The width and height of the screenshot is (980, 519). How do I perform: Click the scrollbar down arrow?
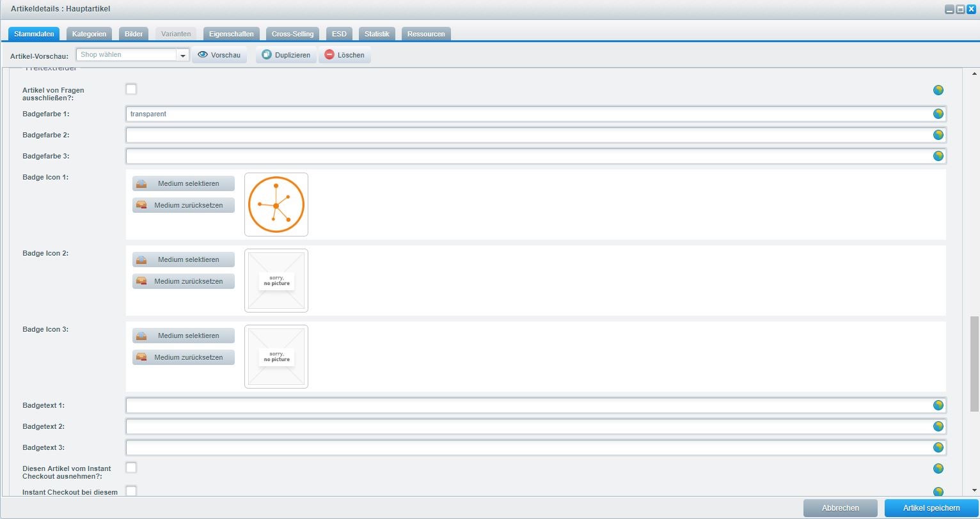tap(975, 490)
